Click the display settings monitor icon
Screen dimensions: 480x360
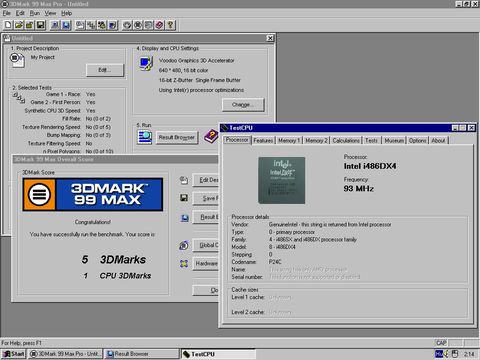point(146,63)
